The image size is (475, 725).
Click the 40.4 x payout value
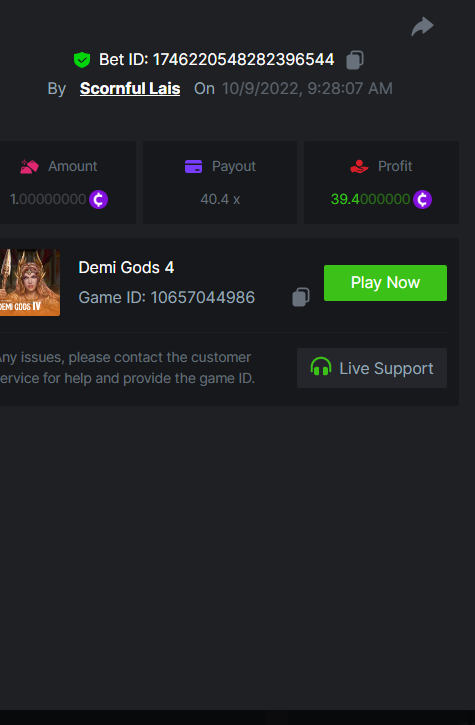pyautogui.click(x=220, y=199)
